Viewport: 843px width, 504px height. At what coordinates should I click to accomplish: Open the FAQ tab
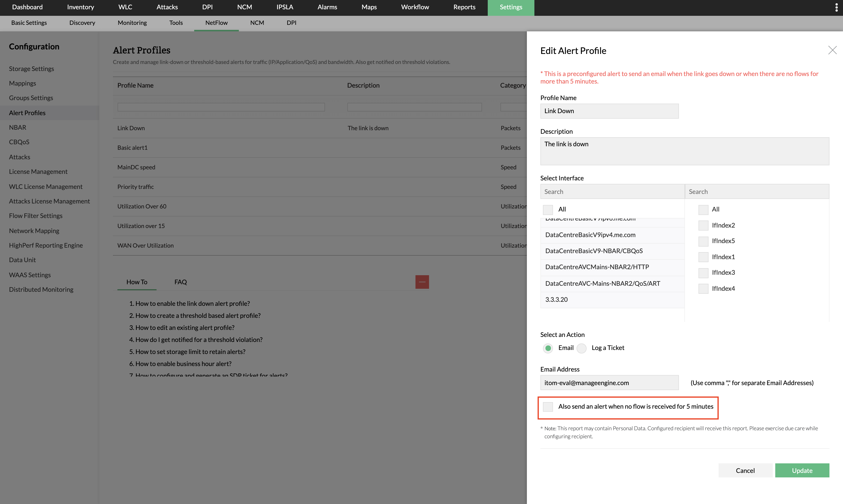click(180, 282)
